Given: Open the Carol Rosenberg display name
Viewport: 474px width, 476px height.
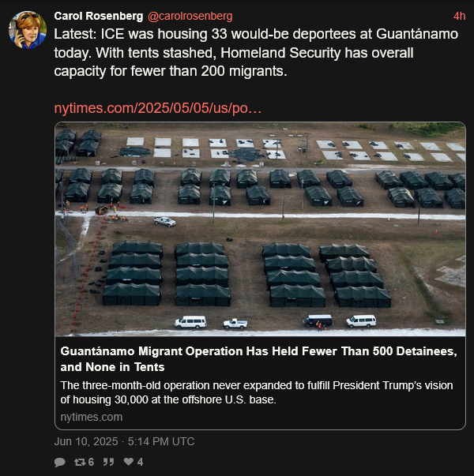Looking at the screenshot, I should (99, 16).
